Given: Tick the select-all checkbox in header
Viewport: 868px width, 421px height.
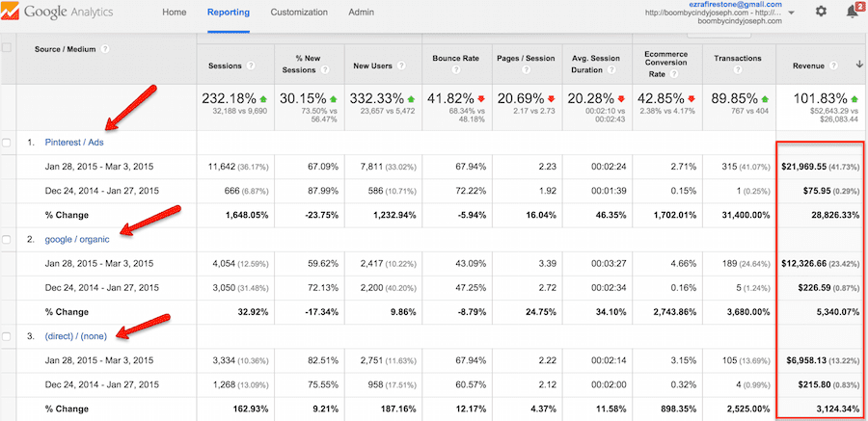Looking at the screenshot, I should (7, 48).
